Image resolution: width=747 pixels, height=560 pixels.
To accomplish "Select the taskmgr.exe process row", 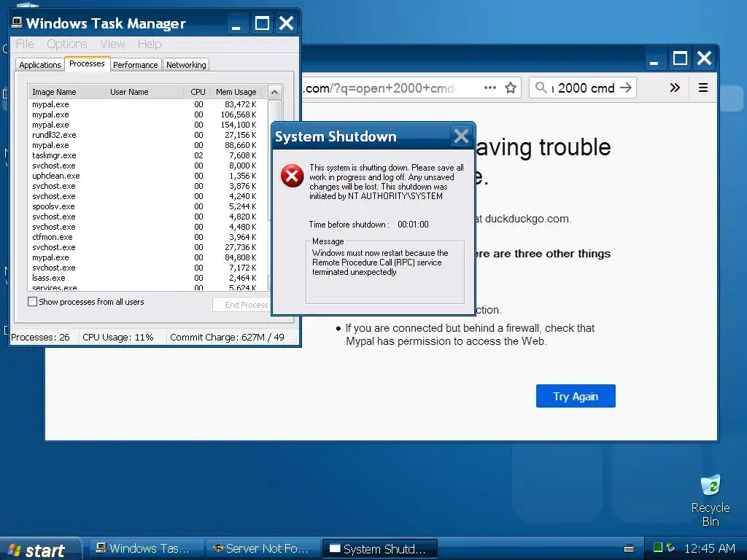I will (x=147, y=155).
